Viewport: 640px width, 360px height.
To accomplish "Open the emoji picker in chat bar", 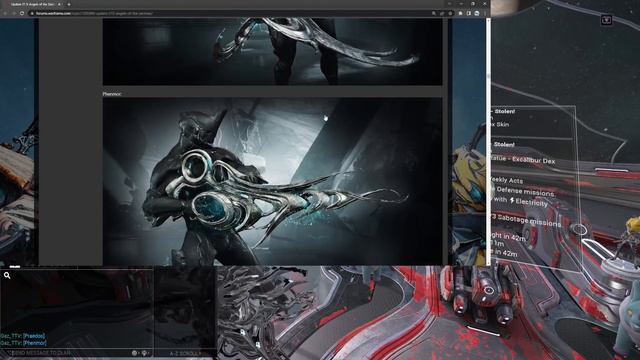I will click(x=134, y=353).
